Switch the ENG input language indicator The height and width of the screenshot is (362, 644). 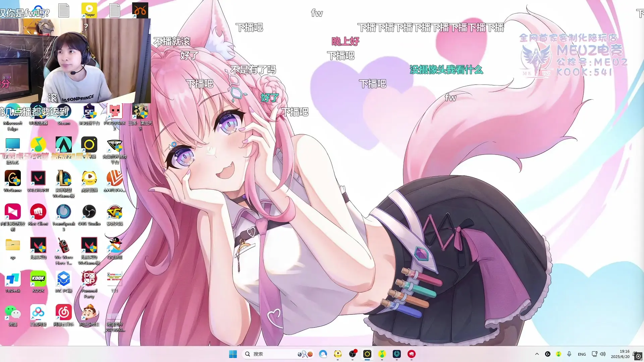coord(582,354)
